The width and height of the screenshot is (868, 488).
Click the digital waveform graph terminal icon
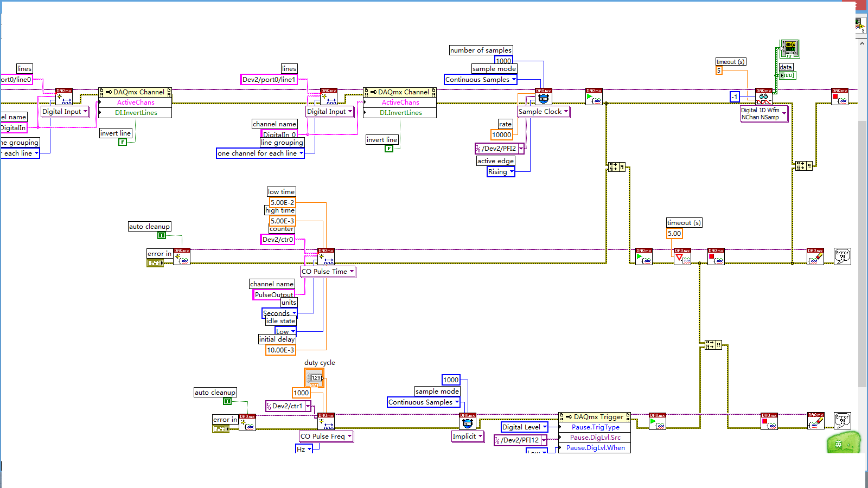pos(790,49)
